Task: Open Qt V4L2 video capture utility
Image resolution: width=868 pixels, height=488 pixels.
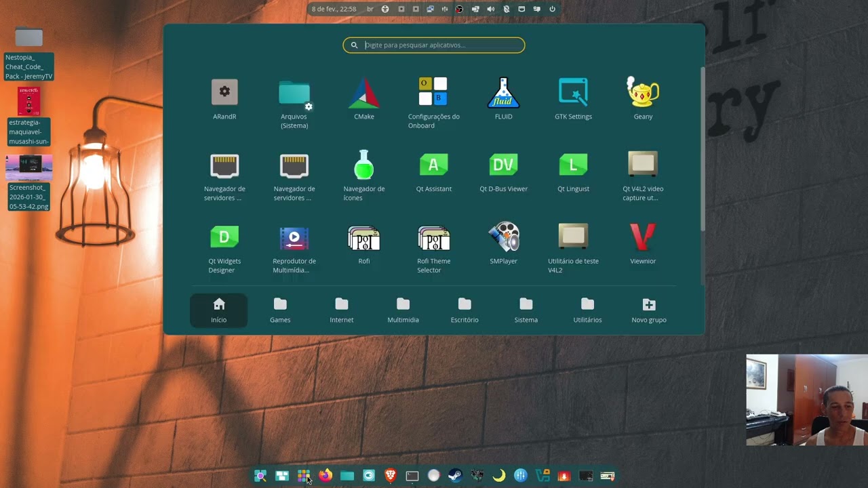Action: point(643,176)
